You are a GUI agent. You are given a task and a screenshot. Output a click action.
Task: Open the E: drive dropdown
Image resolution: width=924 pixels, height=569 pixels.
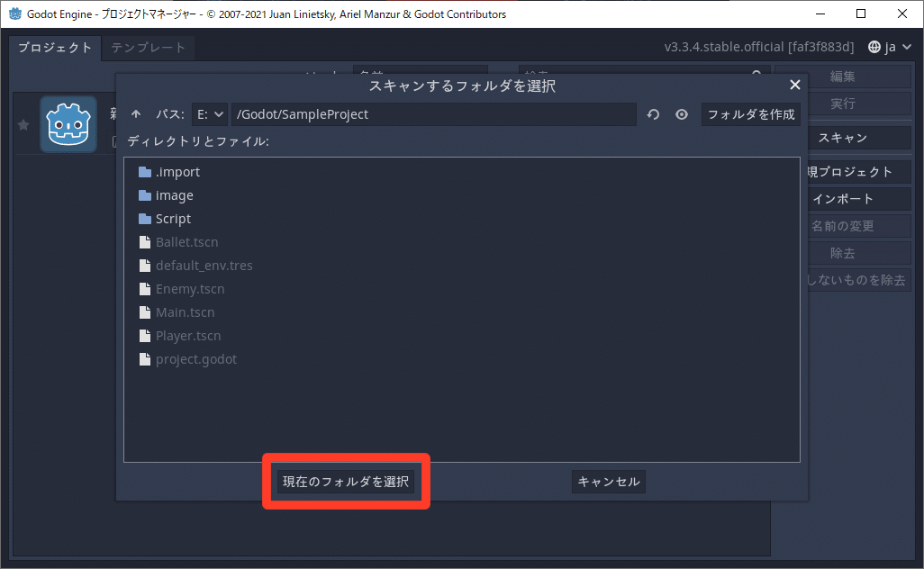pos(210,114)
